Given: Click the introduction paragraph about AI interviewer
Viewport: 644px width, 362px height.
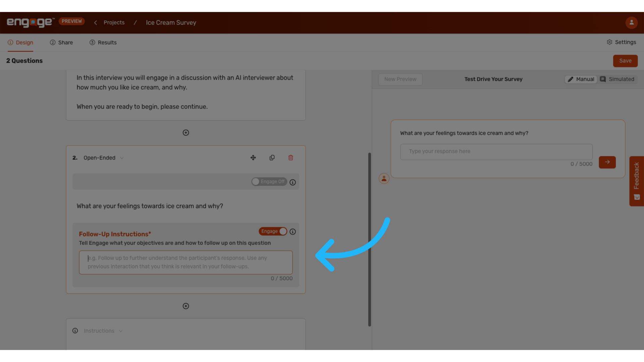Looking at the screenshot, I should pos(185,82).
